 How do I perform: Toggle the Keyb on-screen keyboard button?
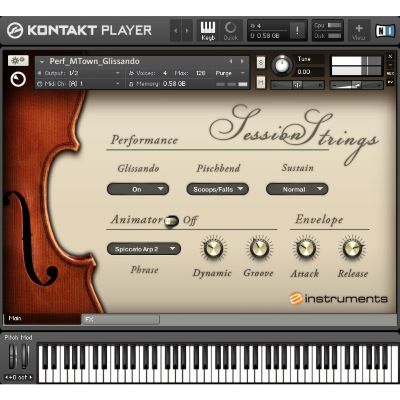208,31
